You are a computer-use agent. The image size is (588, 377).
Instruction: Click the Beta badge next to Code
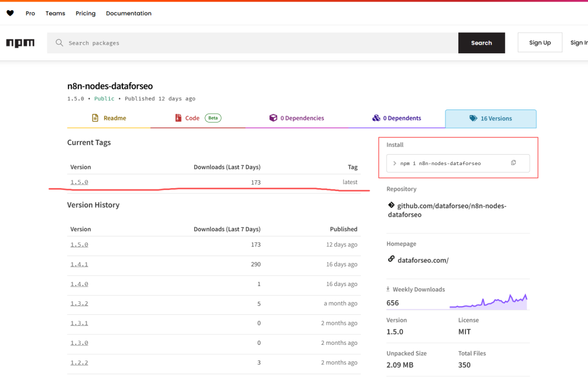coord(213,118)
